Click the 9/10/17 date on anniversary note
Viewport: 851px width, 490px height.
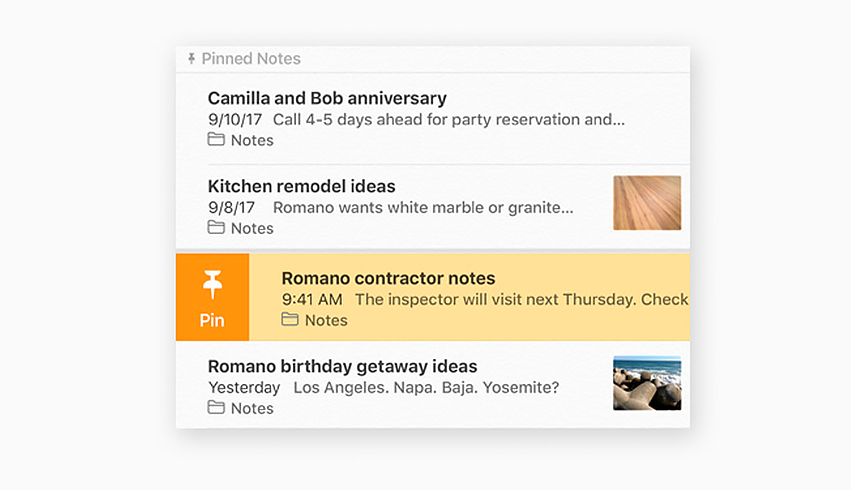pyautogui.click(x=235, y=119)
